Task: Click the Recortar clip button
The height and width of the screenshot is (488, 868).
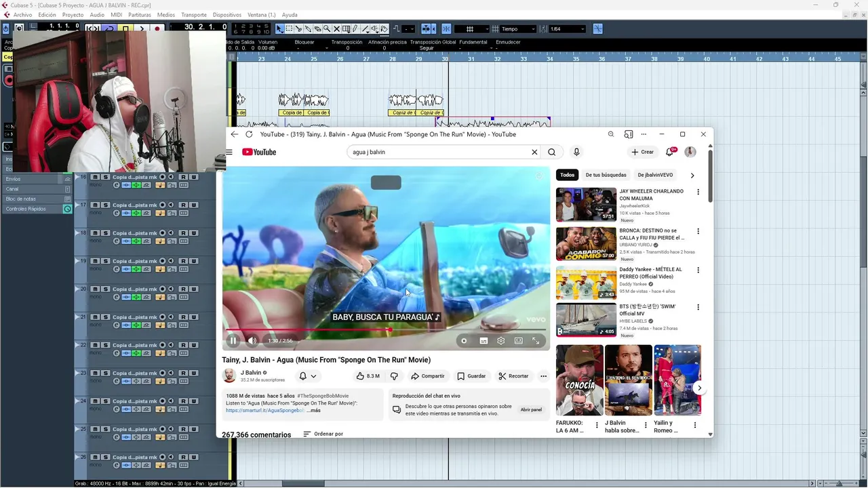Action: (513, 376)
